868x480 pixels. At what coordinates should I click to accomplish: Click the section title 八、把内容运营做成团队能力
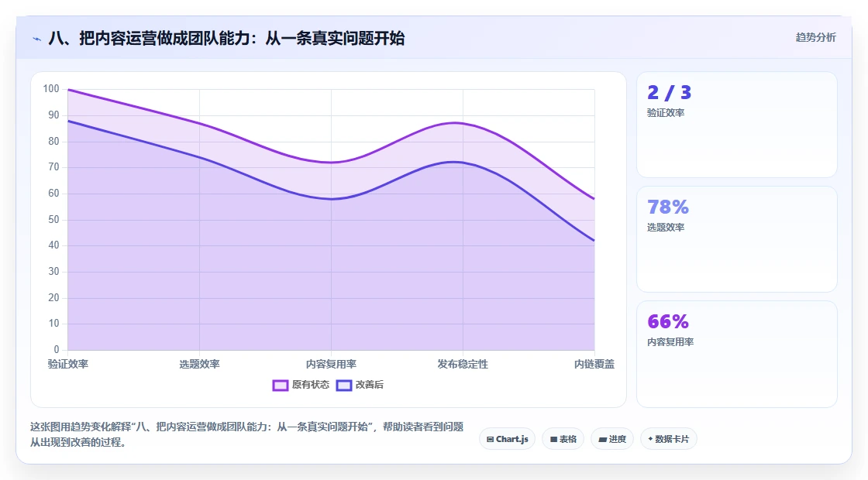point(226,38)
